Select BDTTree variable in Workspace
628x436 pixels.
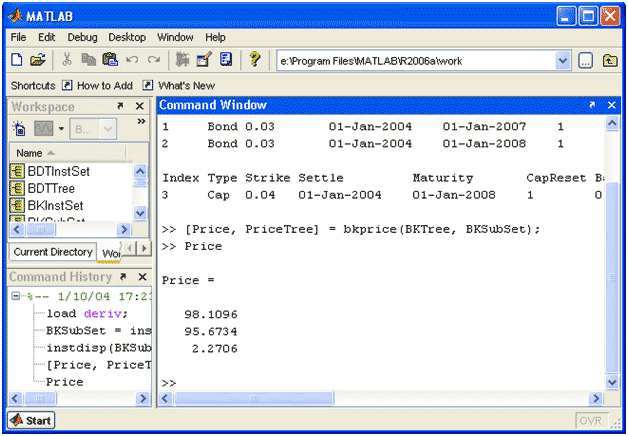pos(42,188)
